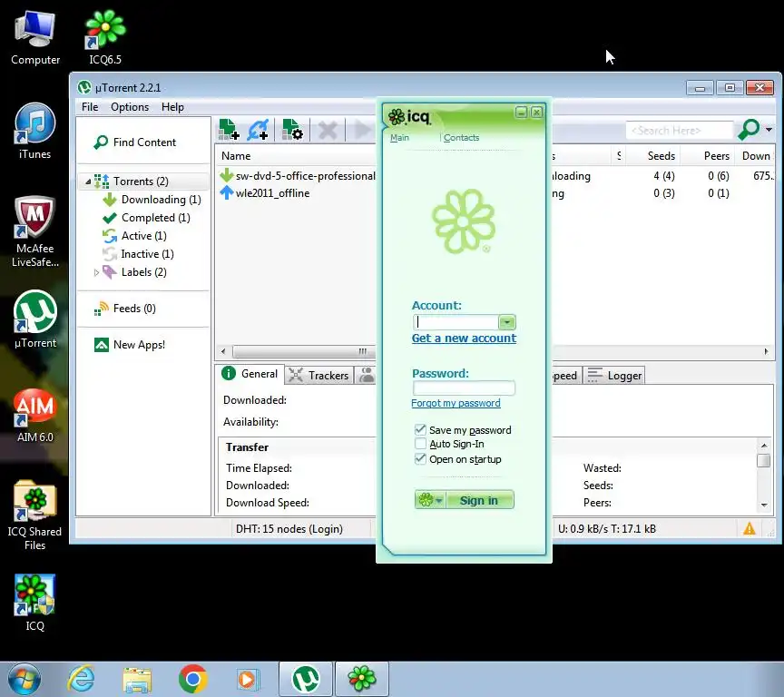
Task: Click the ICQ Password field
Action: pos(464,388)
